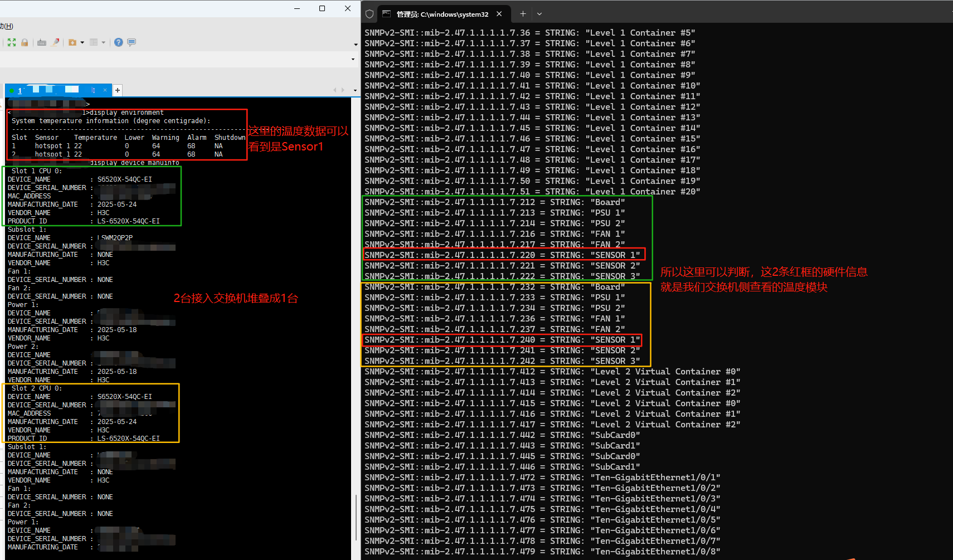Click the padlock lock-session icon

(25, 42)
